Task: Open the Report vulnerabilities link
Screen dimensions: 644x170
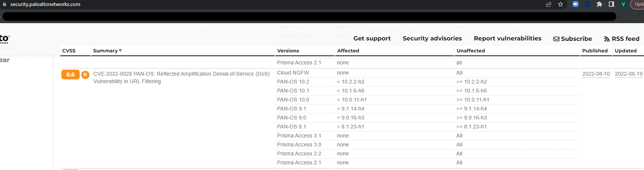Action: coord(507,38)
